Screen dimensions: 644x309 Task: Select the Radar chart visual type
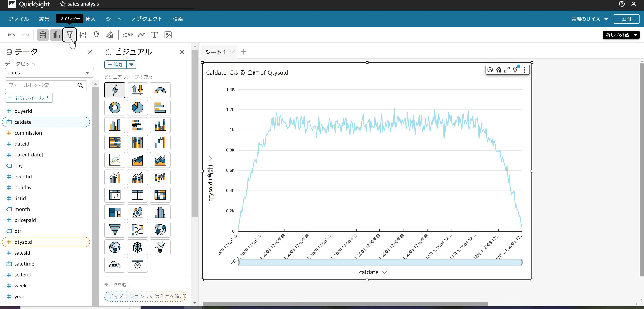[x=137, y=247]
